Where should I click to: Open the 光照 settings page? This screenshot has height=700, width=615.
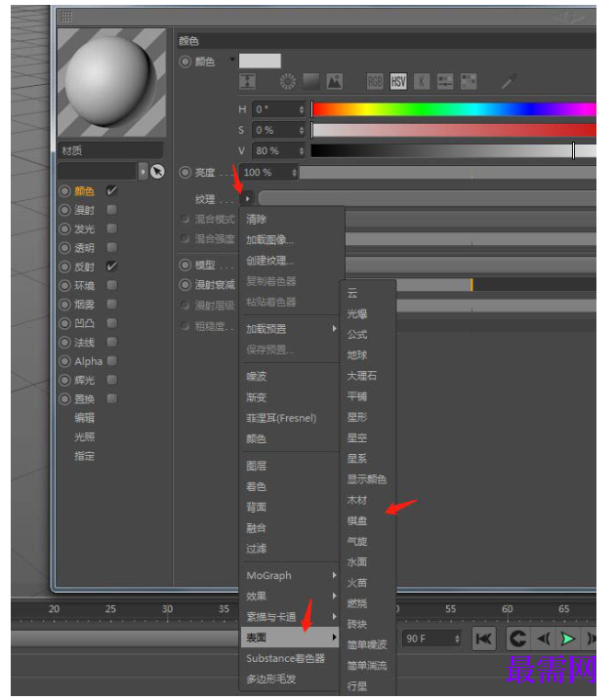point(84,437)
